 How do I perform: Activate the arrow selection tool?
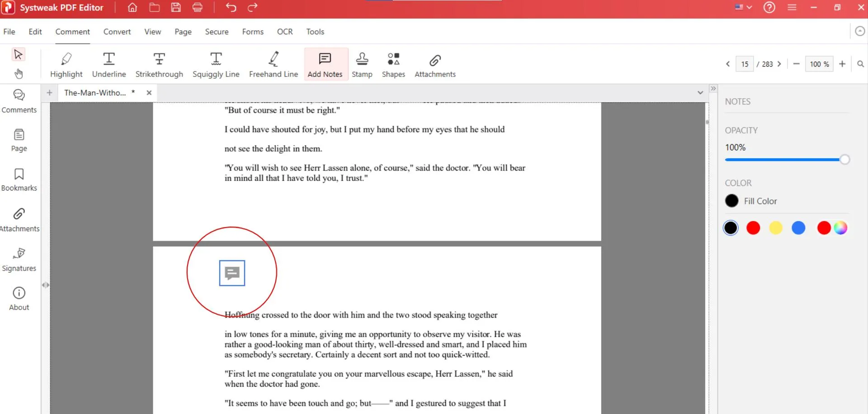tap(19, 55)
